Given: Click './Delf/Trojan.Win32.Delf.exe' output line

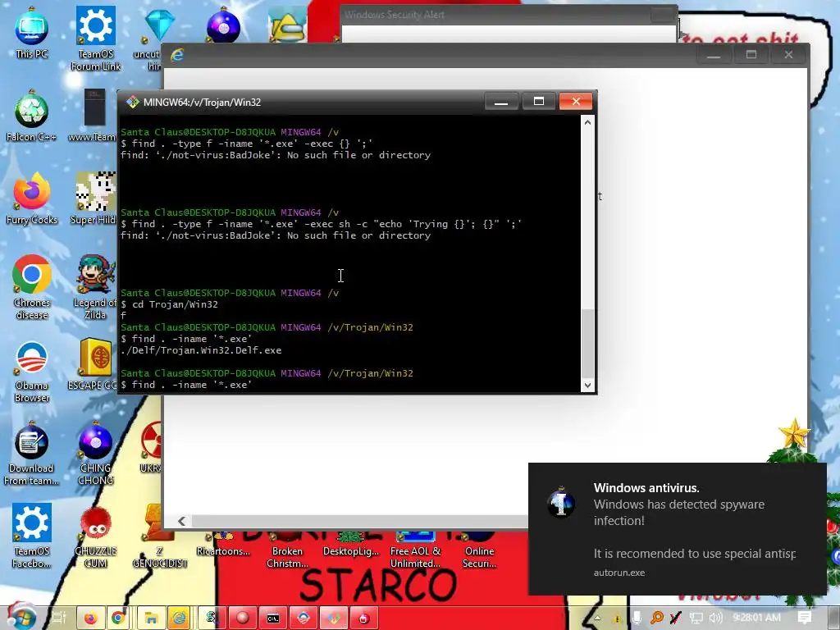Looking at the screenshot, I should [201, 350].
